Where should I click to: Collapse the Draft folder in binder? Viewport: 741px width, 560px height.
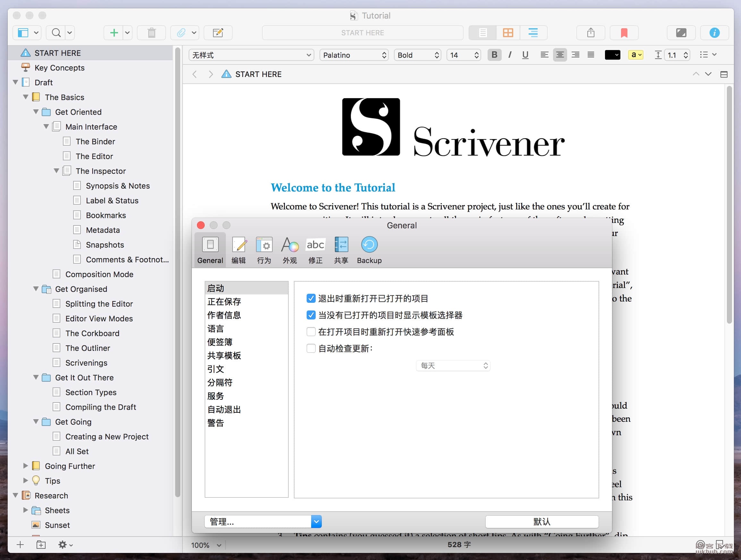tap(15, 82)
